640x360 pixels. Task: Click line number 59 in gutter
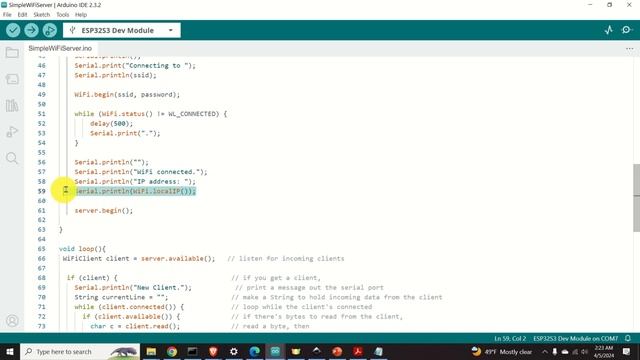click(41, 191)
